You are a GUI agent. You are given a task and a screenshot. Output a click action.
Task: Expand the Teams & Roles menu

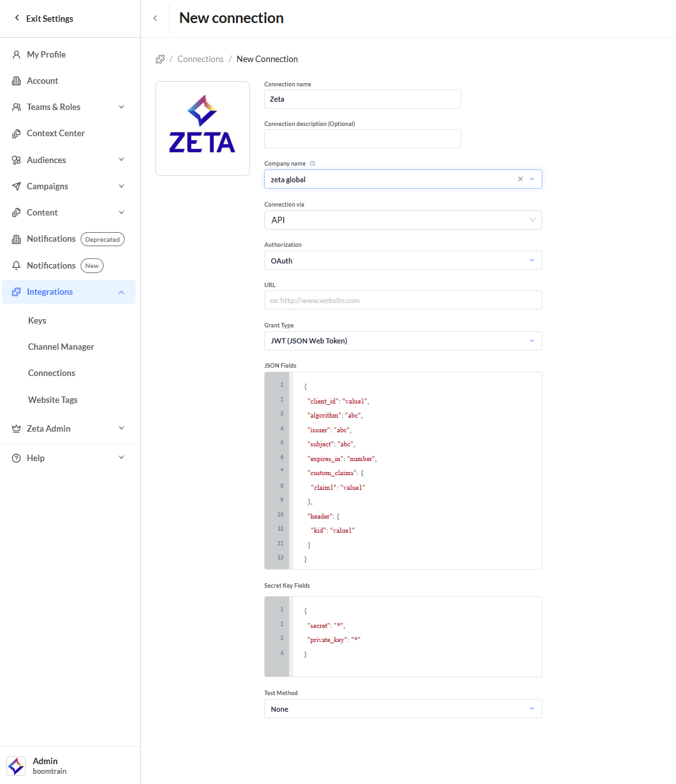[122, 107]
